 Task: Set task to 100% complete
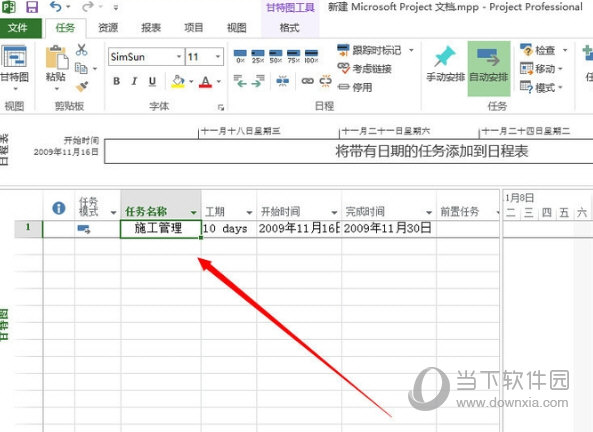tap(311, 56)
